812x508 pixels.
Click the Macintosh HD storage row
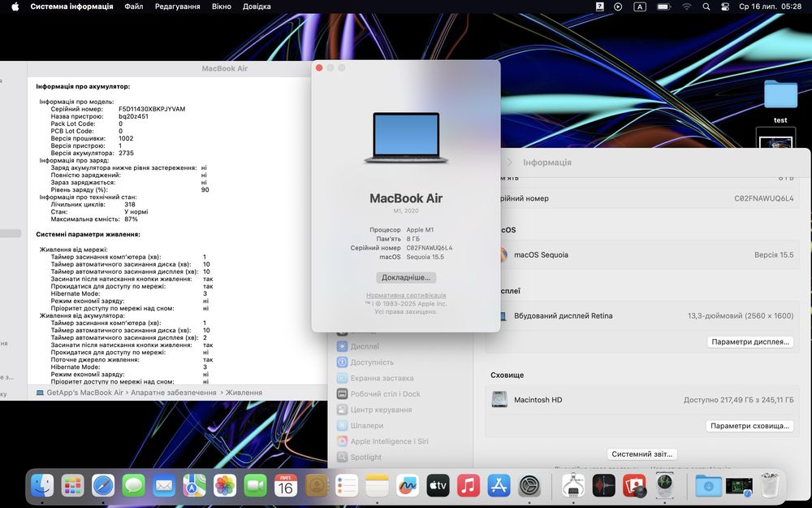642,400
